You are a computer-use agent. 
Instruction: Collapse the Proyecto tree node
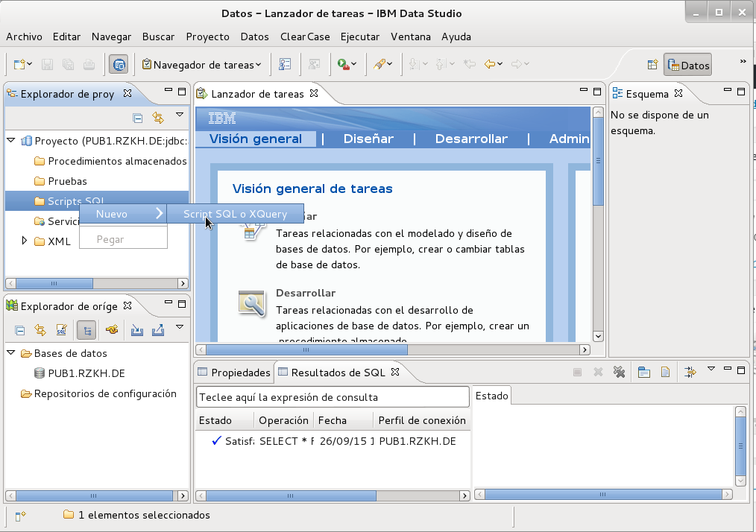click(x=11, y=140)
